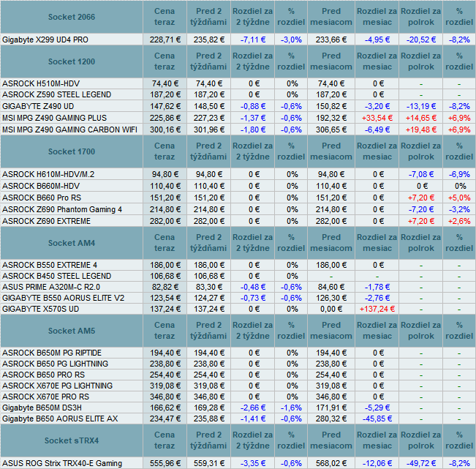Select Rozdiel za polrok header in Socket AM4
This screenshot has width=476, height=469.
[x=421, y=243]
